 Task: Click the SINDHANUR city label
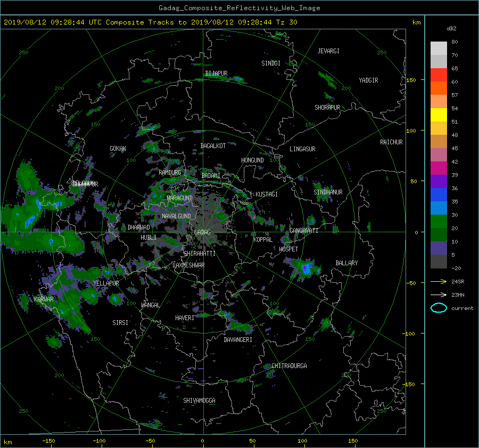328,192
